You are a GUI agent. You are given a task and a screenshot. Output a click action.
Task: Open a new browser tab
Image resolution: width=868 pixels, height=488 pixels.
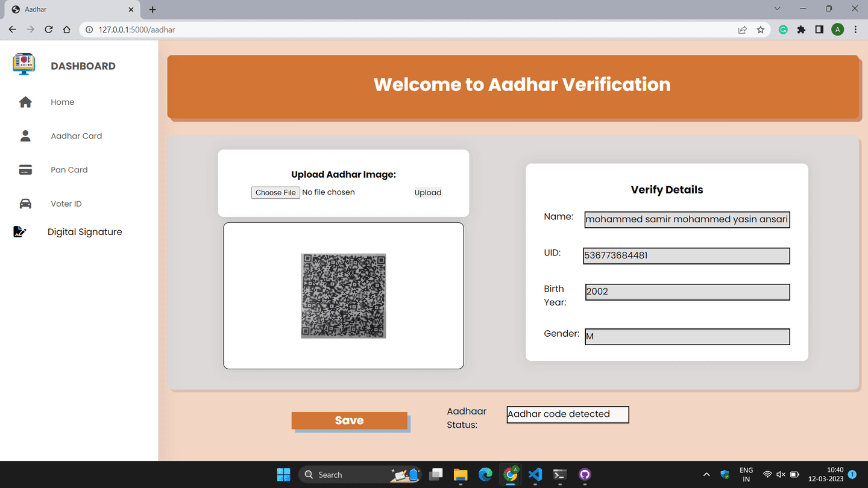tap(153, 10)
